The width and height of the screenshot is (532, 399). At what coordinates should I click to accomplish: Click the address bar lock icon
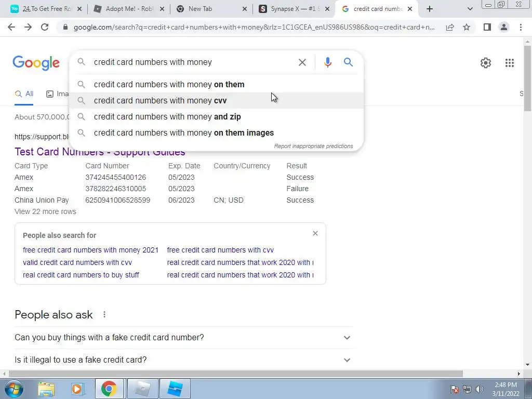[x=65, y=27]
